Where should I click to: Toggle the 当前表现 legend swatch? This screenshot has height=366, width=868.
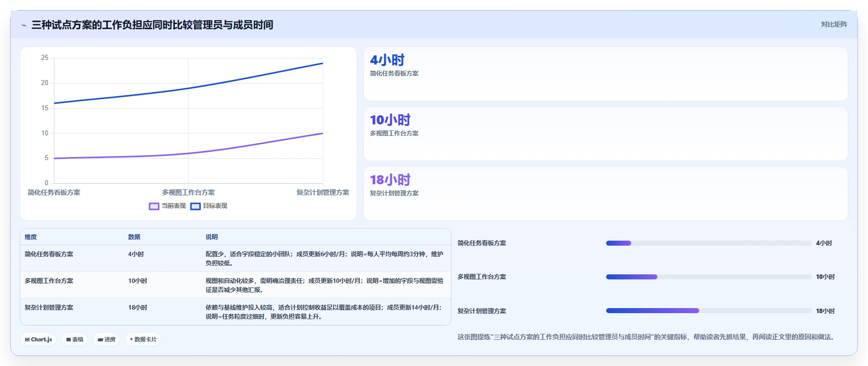[154, 206]
